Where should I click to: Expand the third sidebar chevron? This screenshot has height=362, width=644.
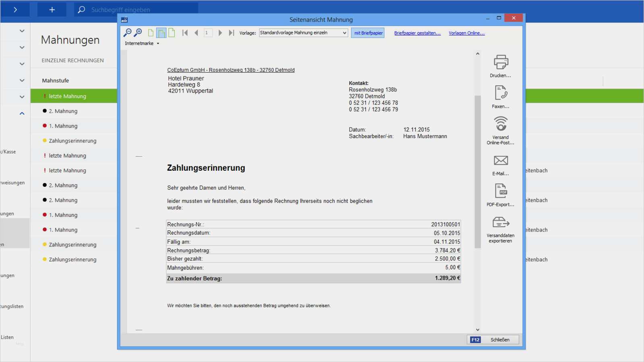[22, 64]
